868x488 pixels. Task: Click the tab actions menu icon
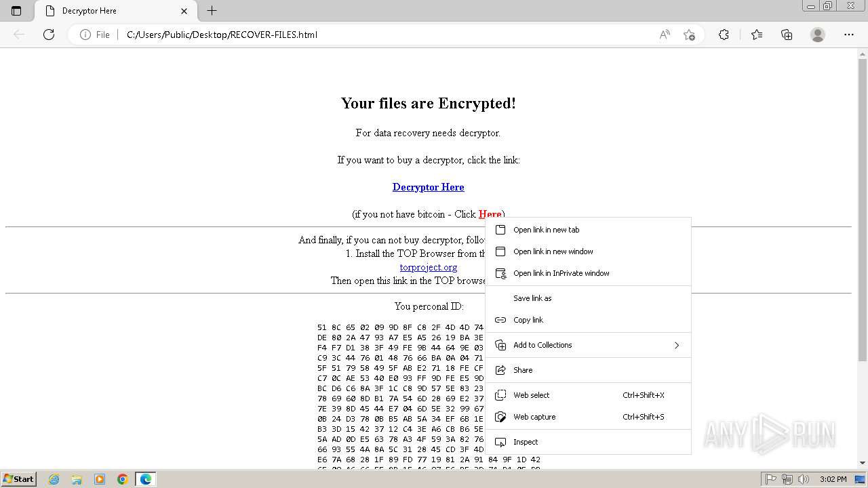click(x=16, y=11)
